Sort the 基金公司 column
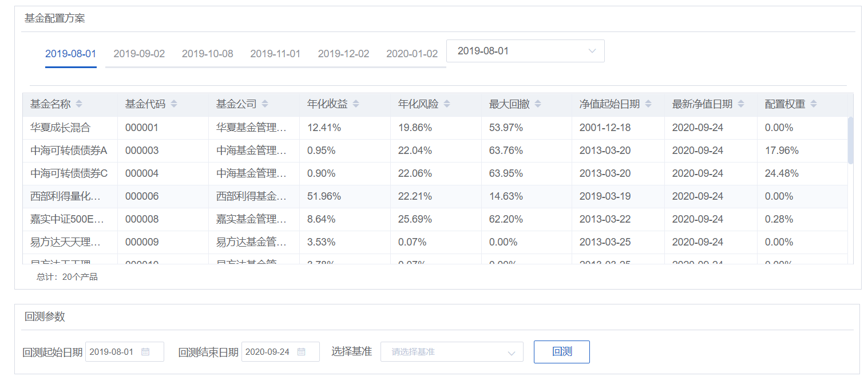 coord(265,104)
